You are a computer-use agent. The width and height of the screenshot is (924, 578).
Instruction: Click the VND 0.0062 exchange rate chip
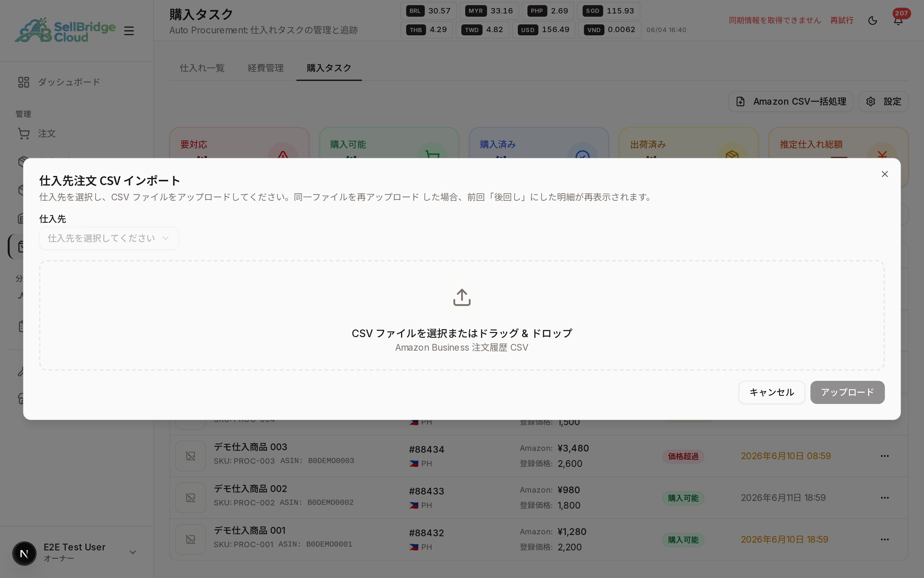pos(610,30)
